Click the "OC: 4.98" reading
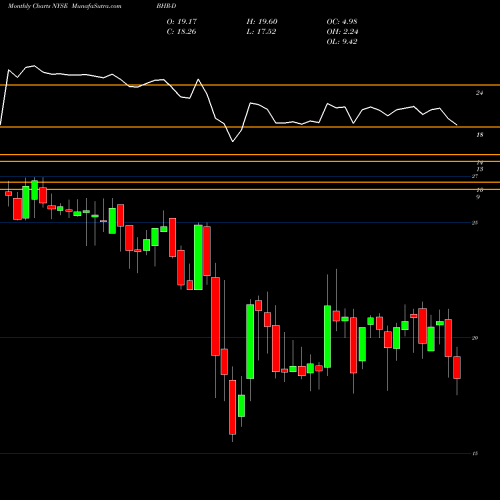 click(x=342, y=22)
